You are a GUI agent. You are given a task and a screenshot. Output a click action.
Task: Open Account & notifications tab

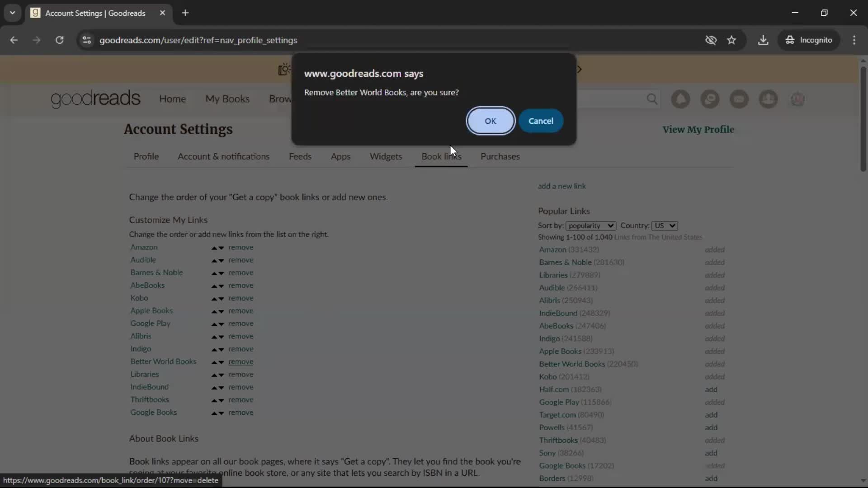223,156
